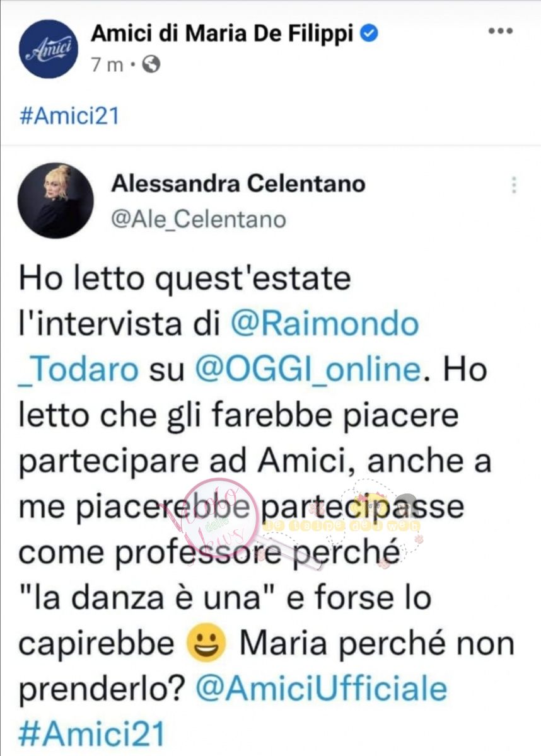Click the _Todaro mention continuation

[x=79, y=370]
